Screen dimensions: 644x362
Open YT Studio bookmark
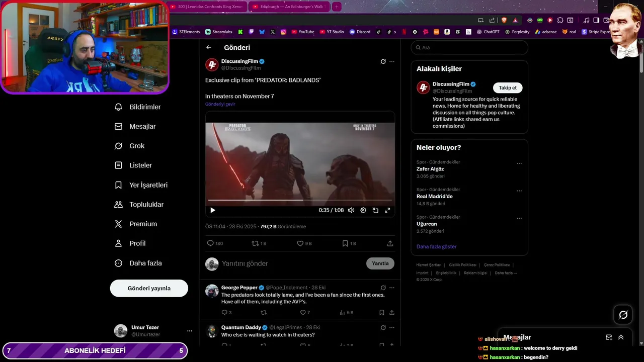(x=332, y=32)
